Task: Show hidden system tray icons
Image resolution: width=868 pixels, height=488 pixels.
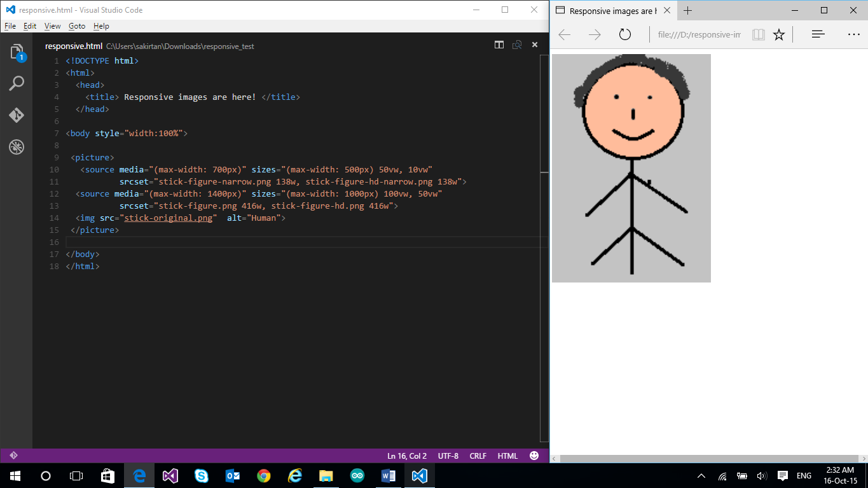Action: coord(701,476)
